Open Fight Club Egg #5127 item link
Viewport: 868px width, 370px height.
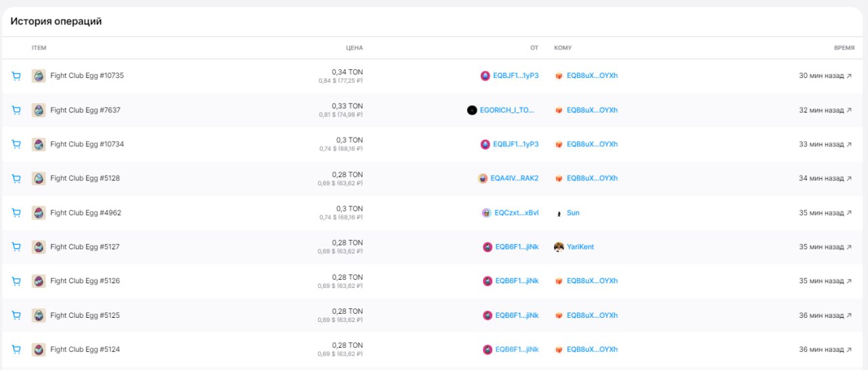(85, 247)
